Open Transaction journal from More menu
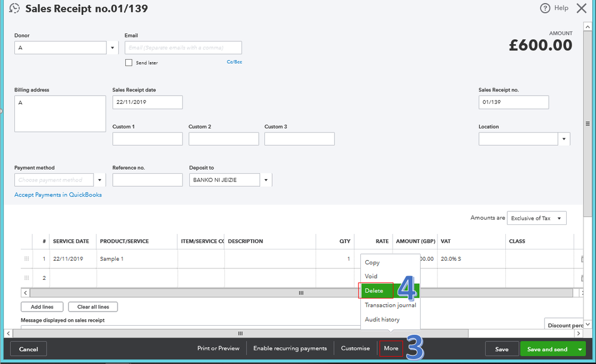The height and width of the screenshot is (364, 596). coord(390,305)
